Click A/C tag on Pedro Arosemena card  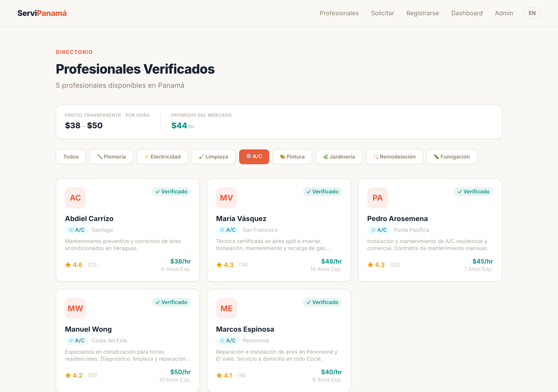(379, 230)
